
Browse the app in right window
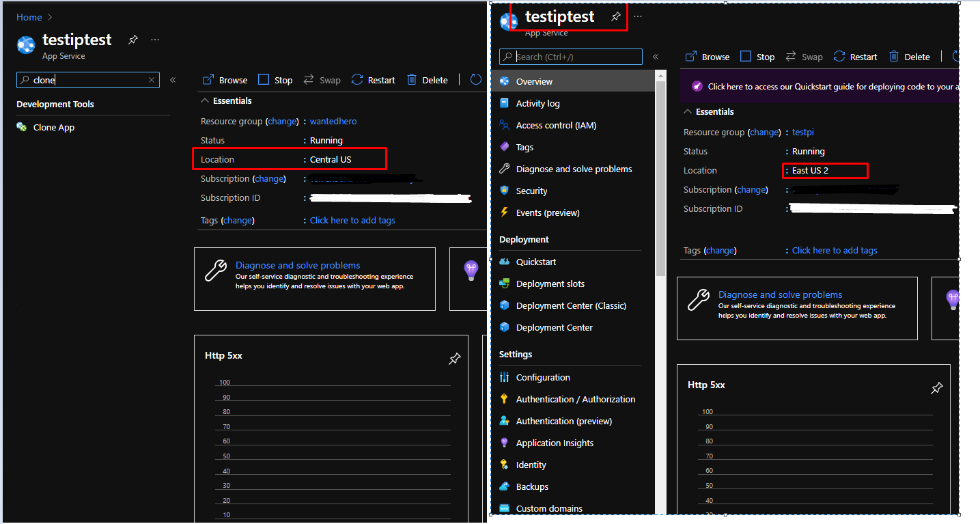[708, 57]
